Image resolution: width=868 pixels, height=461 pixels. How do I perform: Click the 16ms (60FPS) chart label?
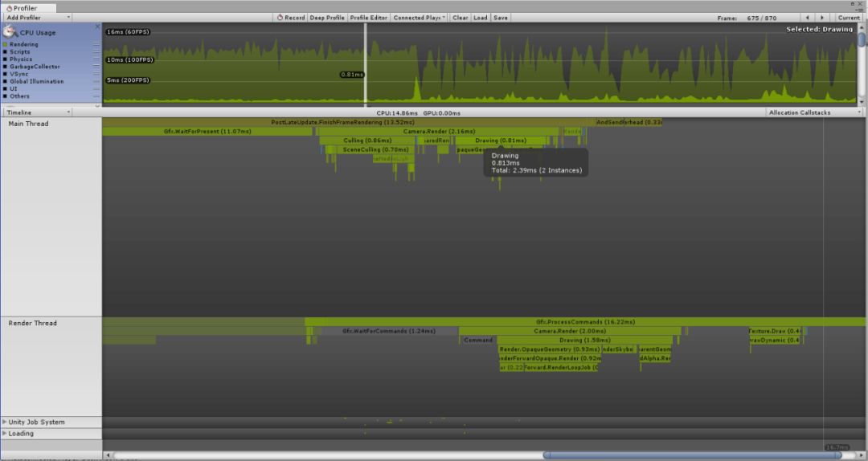(x=128, y=32)
